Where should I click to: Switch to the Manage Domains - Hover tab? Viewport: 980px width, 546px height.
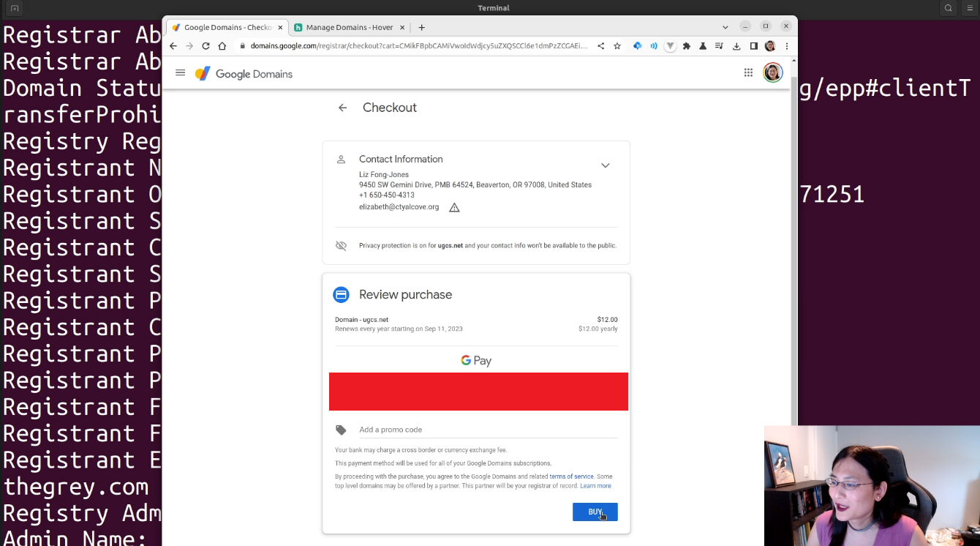349,27
